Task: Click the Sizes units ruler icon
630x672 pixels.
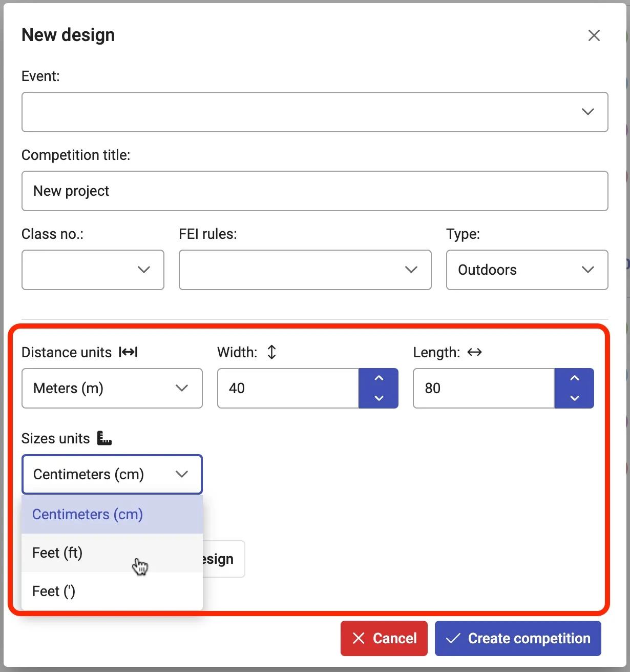Action: pyautogui.click(x=104, y=438)
